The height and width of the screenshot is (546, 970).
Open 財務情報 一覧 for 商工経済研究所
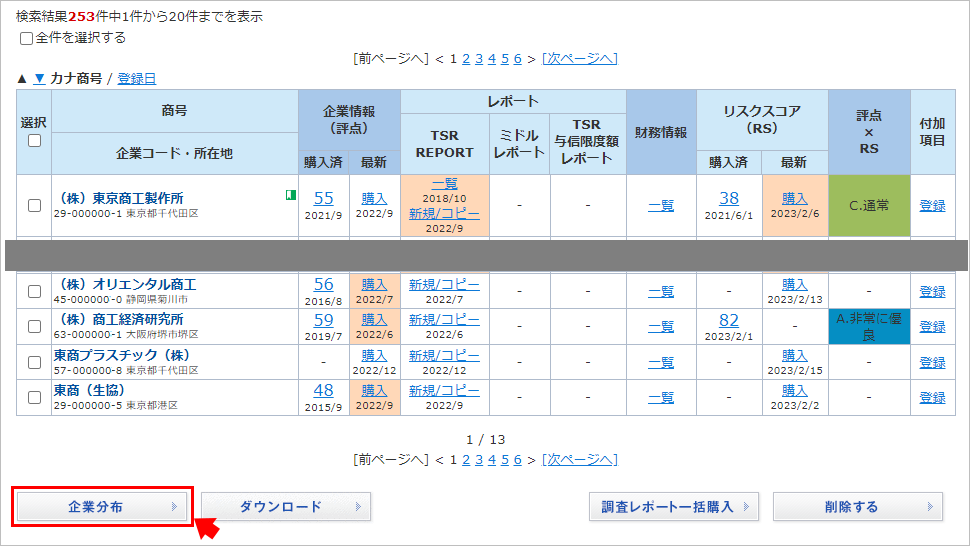pos(661,326)
